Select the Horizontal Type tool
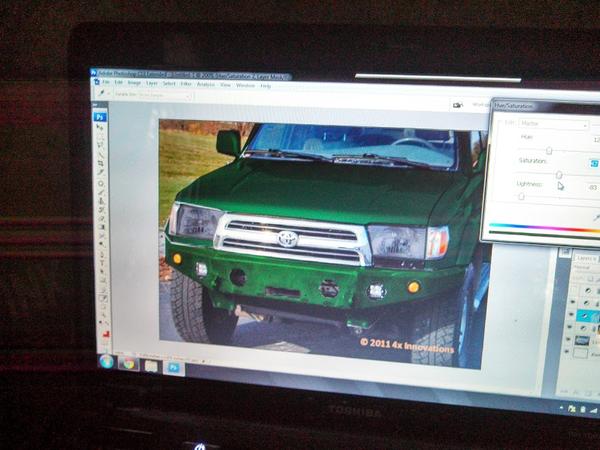This screenshot has width=600, height=450. point(103,261)
